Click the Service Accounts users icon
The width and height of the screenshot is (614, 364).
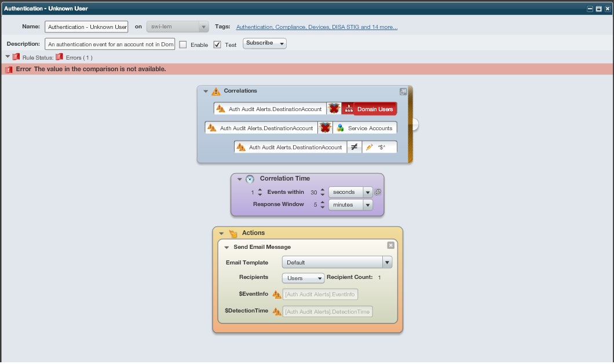pyautogui.click(x=340, y=127)
